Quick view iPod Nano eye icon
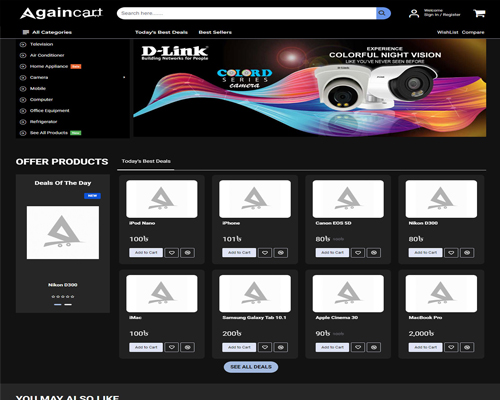 (x=188, y=253)
